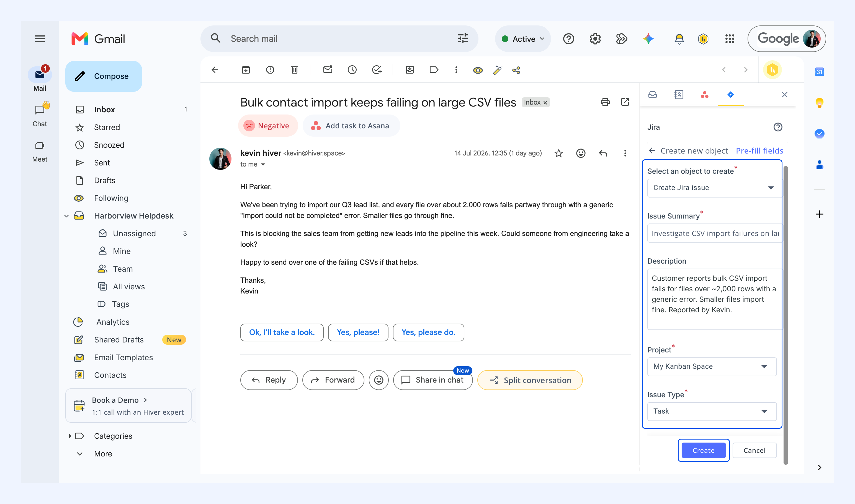Open the Project dropdown 'My Kanban Space'

(712, 367)
